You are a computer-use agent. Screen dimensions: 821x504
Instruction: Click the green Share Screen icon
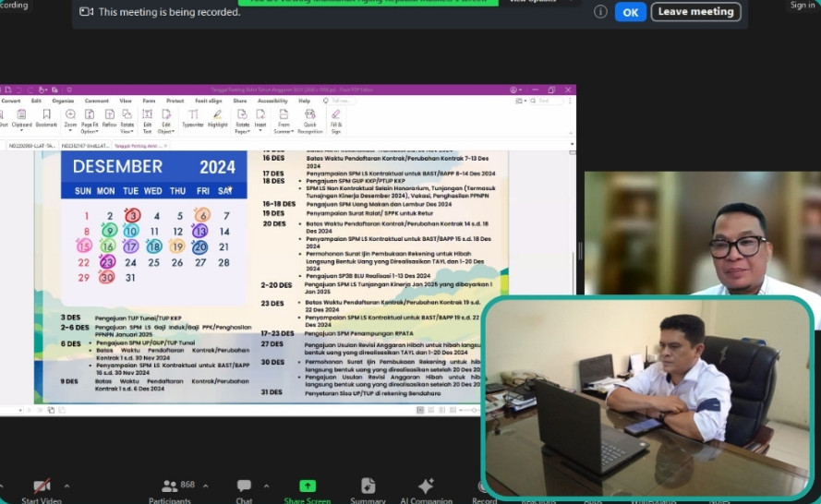pyautogui.click(x=308, y=486)
